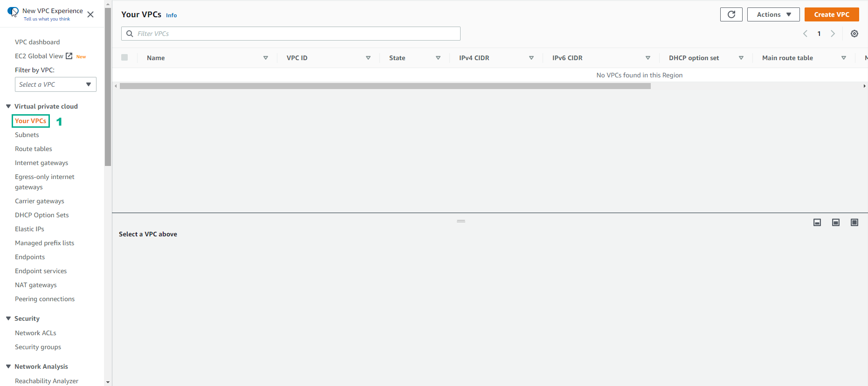This screenshot has width=868, height=386.
Task: Sort by DHCP option set column arrow
Action: click(741, 58)
